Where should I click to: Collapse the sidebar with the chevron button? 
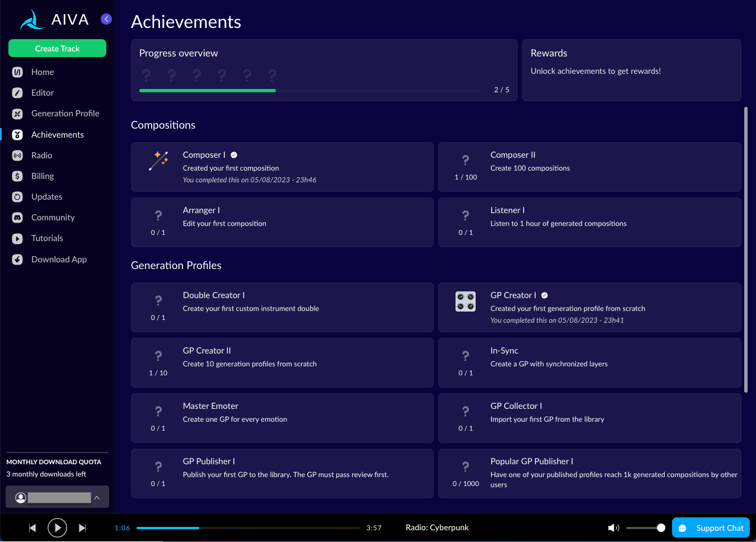pyautogui.click(x=106, y=19)
